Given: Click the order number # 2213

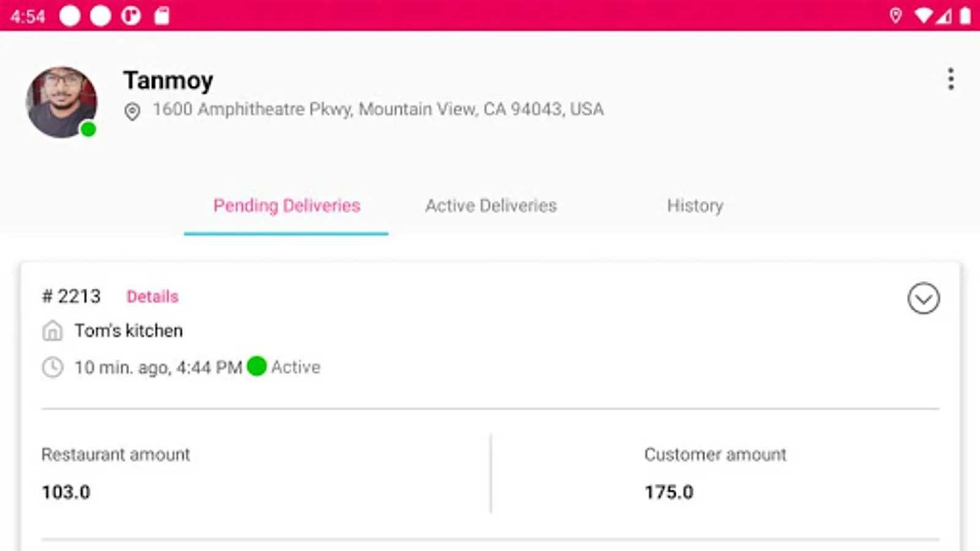Looking at the screenshot, I should coord(71,297).
